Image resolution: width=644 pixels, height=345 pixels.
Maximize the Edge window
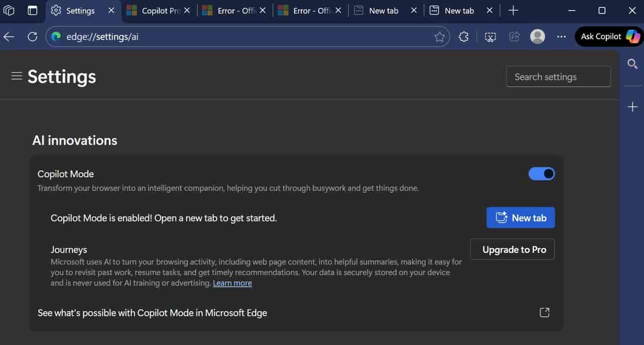[602, 11]
